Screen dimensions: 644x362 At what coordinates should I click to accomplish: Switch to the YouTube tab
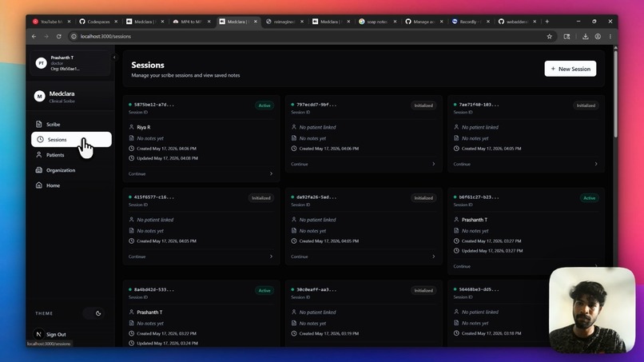click(50, 22)
